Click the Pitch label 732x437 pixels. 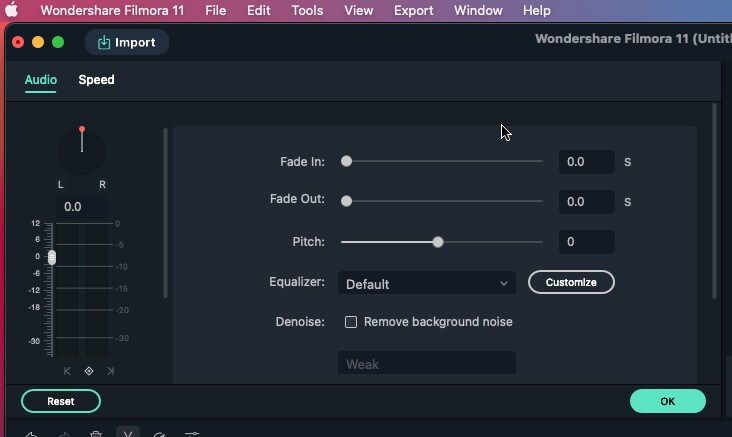click(309, 242)
